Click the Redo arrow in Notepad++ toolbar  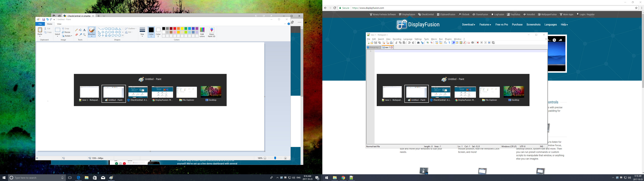[413, 43]
